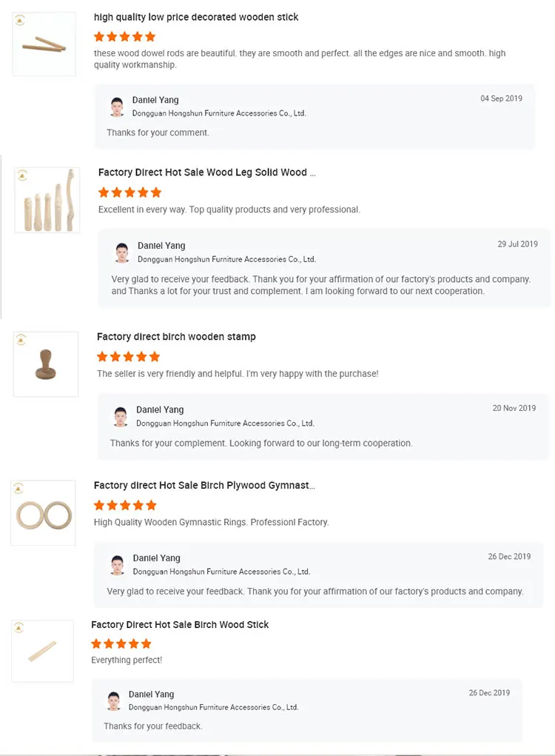Open 'Factory direct birch wooden stamp' title

point(176,337)
